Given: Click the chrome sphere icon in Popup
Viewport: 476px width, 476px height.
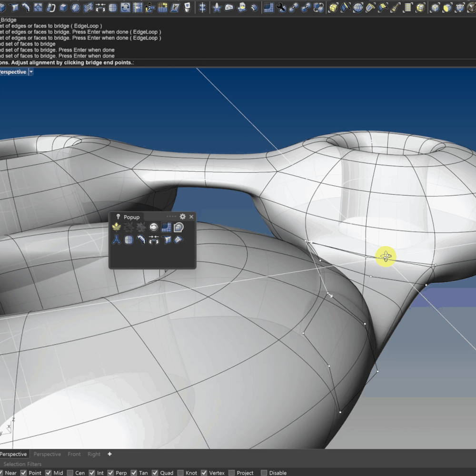Looking at the screenshot, I should 154,228.
